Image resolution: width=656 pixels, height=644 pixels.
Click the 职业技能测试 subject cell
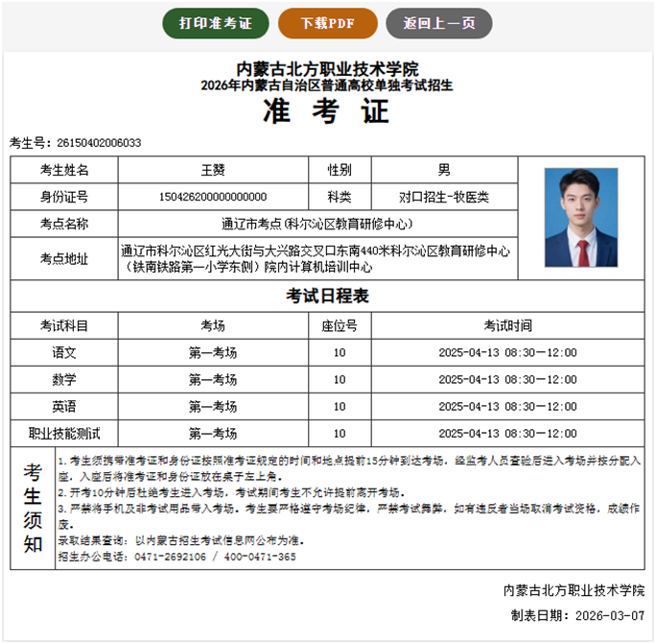[x=64, y=433]
